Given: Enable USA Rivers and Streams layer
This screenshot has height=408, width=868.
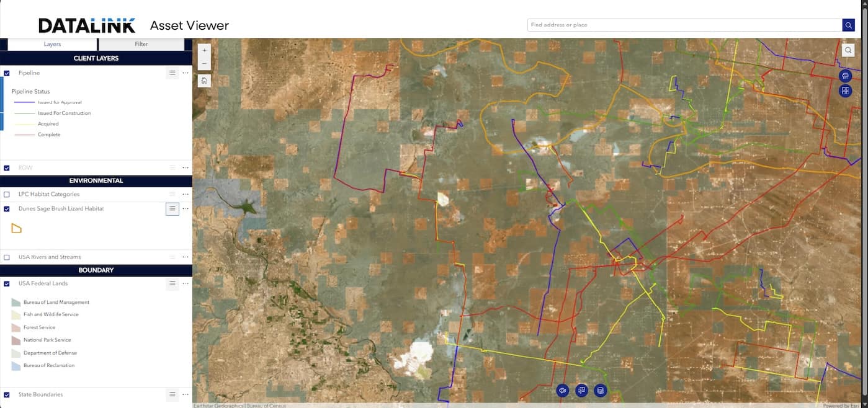Looking at the screenshot, I should tap(7, 257).
